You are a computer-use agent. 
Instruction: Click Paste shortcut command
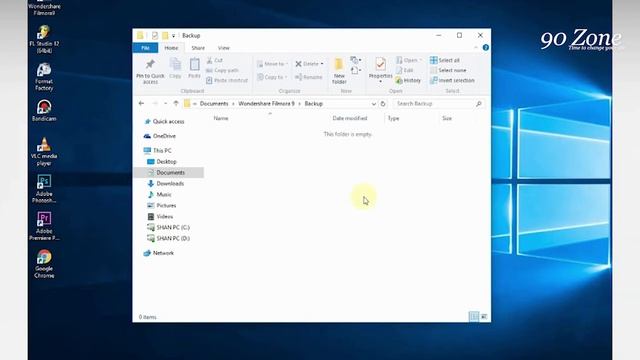click(227, 80)
